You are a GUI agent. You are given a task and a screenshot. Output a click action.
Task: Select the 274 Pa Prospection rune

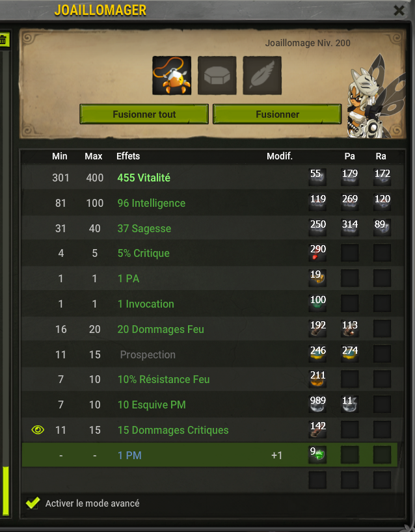(x=349, y=354)
